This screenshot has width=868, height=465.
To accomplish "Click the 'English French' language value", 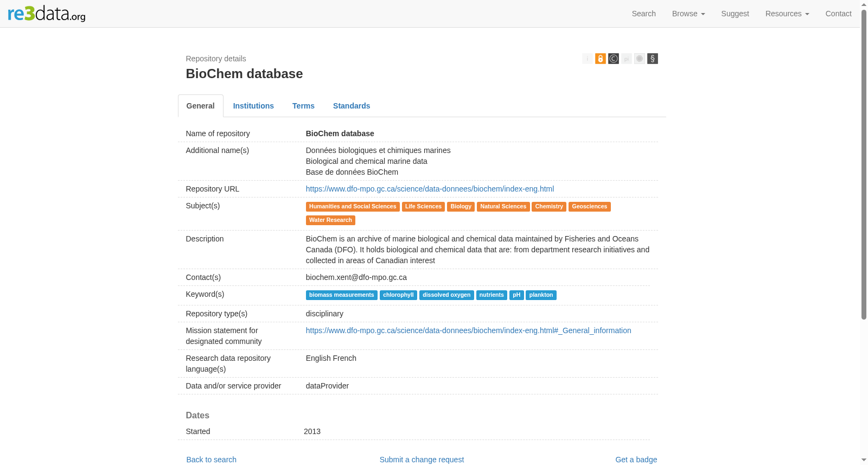I will pos(331,358).
